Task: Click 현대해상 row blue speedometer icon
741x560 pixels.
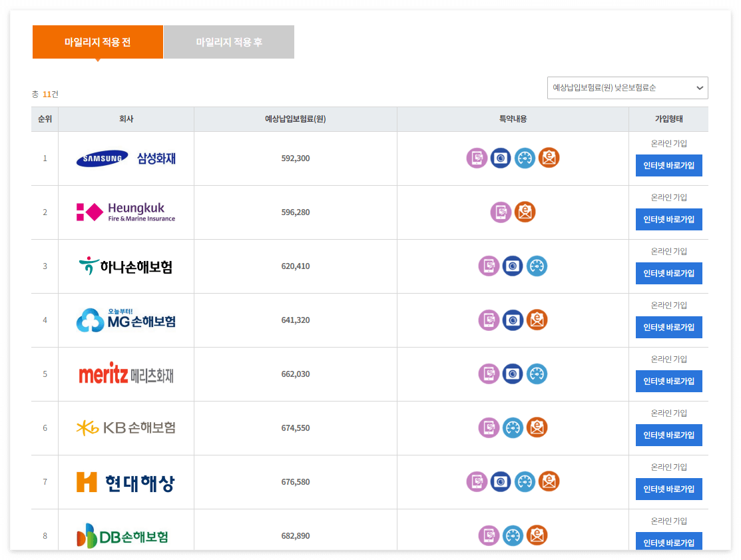Action: click(525, 481)
